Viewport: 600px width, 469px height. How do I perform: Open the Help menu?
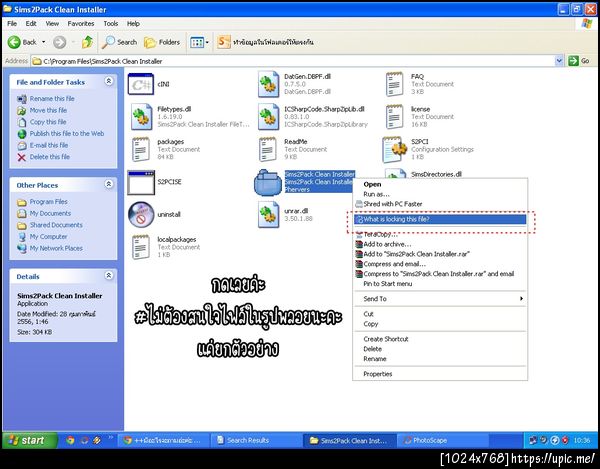[x=133, y=24]
